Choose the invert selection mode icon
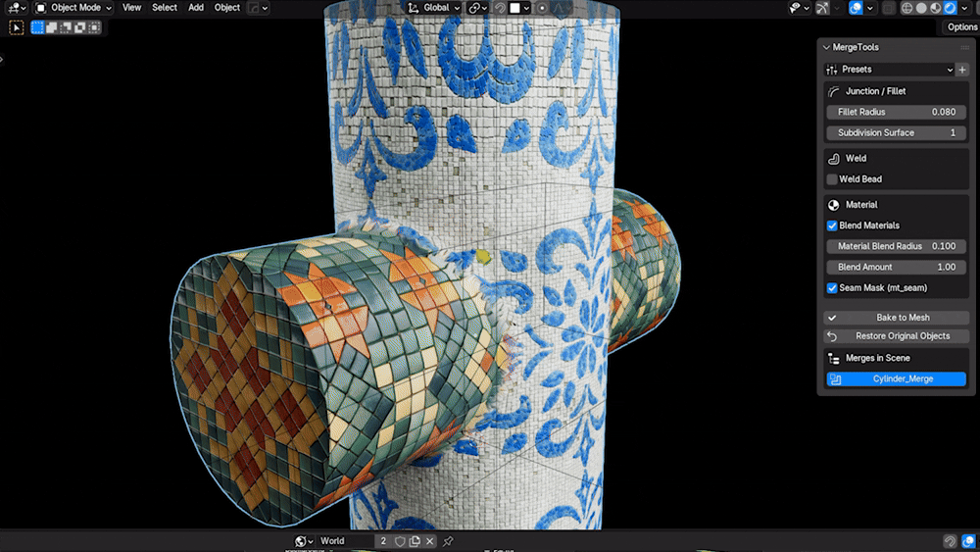This screenshot has height=552, width=980. (x=80, y=27)
